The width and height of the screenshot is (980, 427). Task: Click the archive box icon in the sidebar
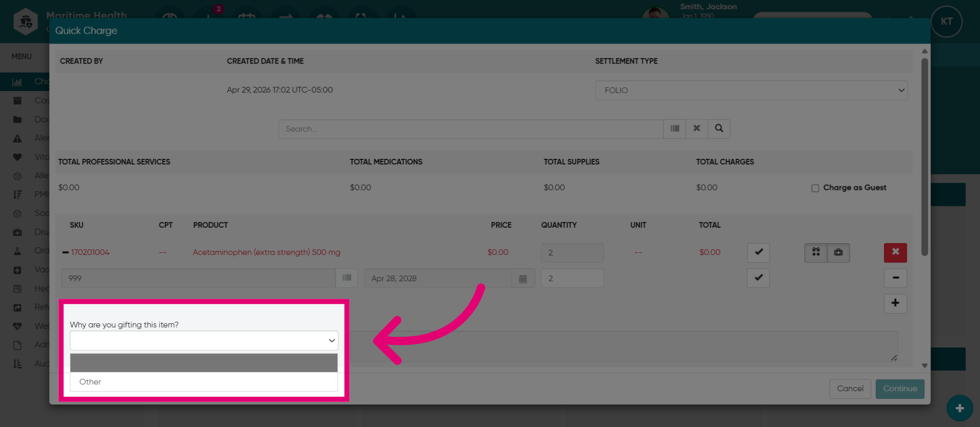(17, 101)
